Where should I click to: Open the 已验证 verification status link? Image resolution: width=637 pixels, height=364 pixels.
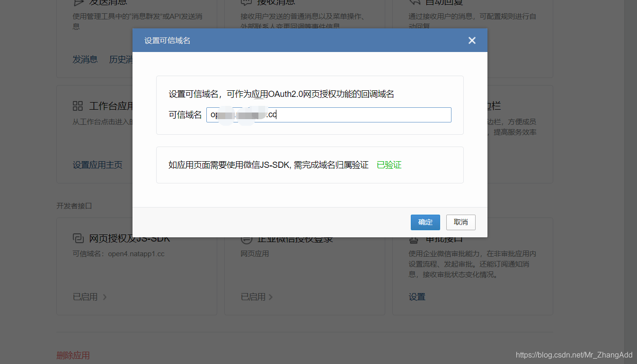(389, 165)
